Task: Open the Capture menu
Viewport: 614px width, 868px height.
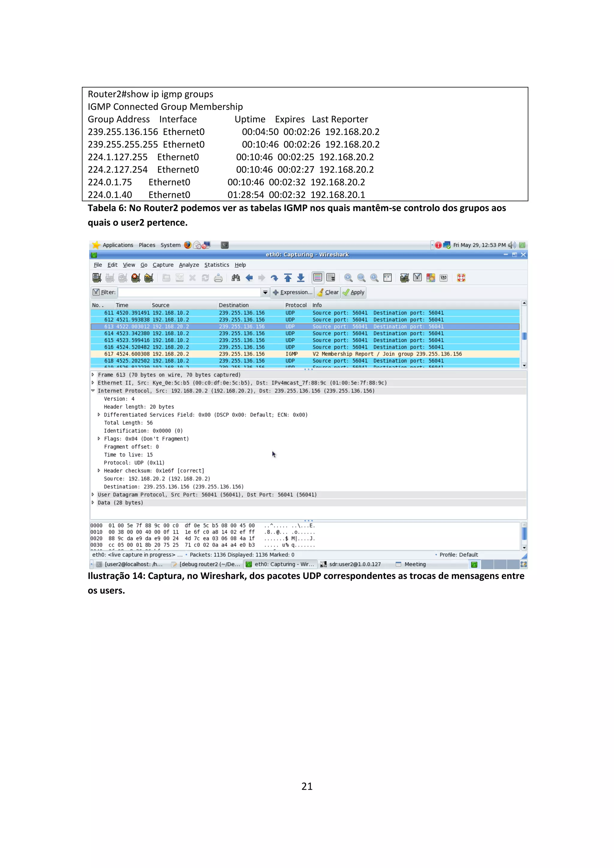Action: tap(163, 265)
